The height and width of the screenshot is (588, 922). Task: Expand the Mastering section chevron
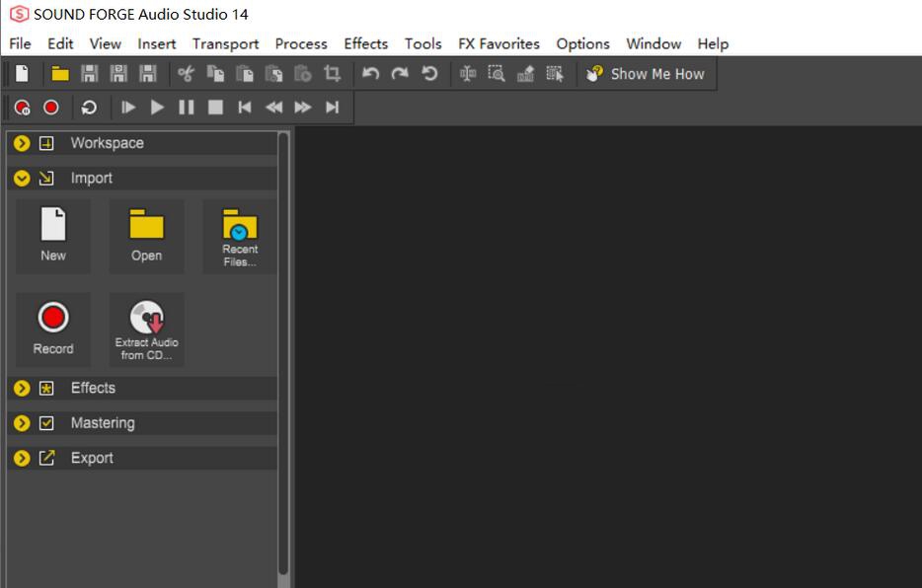22,423
